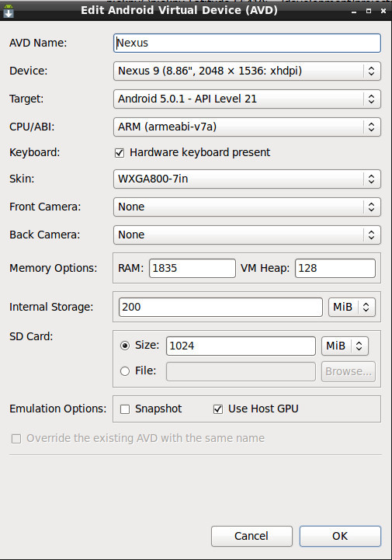Screen dimensions: 392x560
Task: Click the OK button
Action: point(340,536)
